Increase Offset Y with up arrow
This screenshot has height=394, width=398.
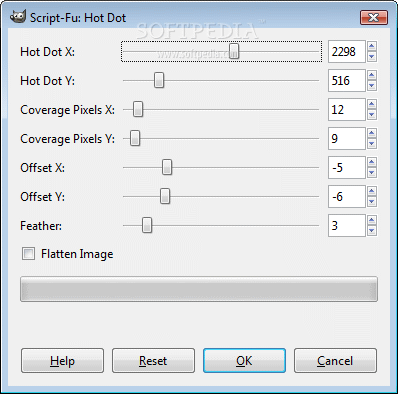click(x=372, y=191)
